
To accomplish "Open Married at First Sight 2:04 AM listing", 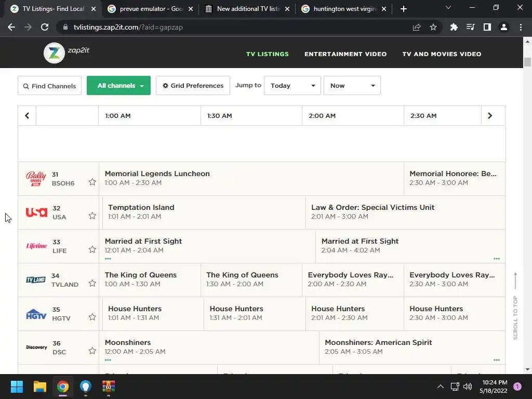I will [x=410, y=246].
